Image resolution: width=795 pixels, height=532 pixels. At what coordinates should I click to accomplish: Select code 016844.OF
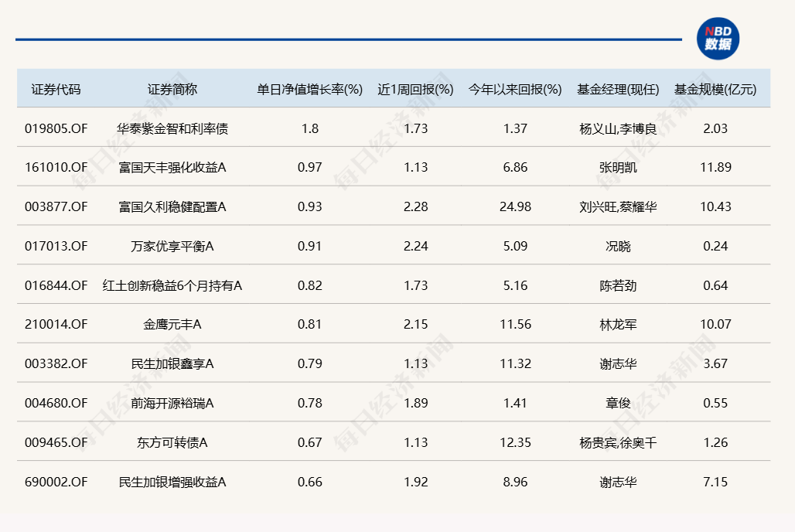[x=56, y=285]
